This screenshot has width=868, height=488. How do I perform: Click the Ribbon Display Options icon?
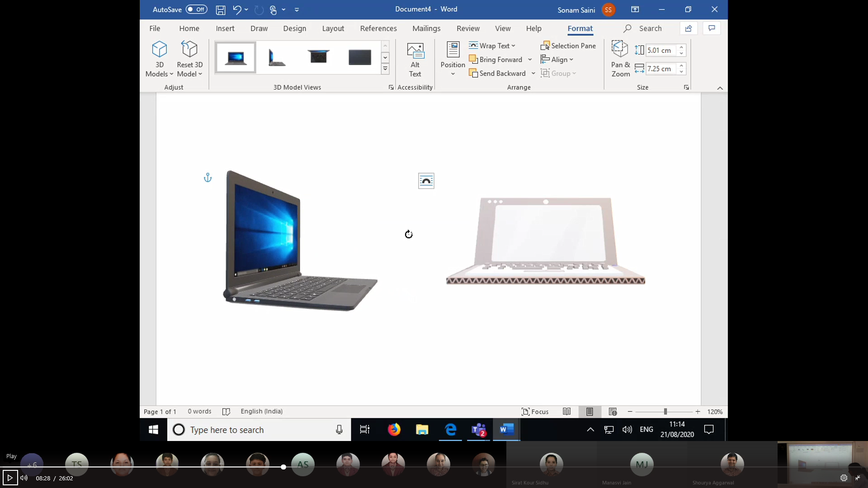635,9
